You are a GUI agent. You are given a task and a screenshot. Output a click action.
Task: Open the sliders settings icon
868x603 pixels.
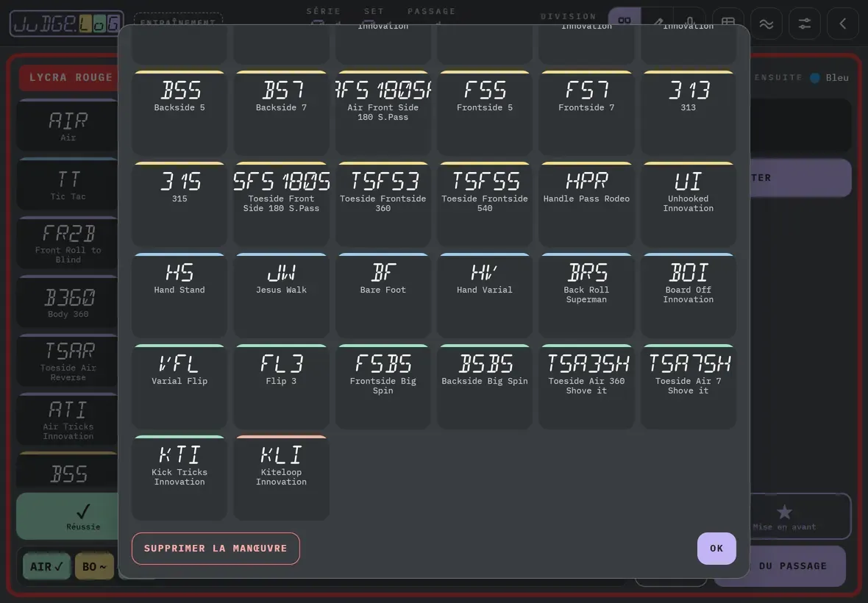click(x=804, y=24)
